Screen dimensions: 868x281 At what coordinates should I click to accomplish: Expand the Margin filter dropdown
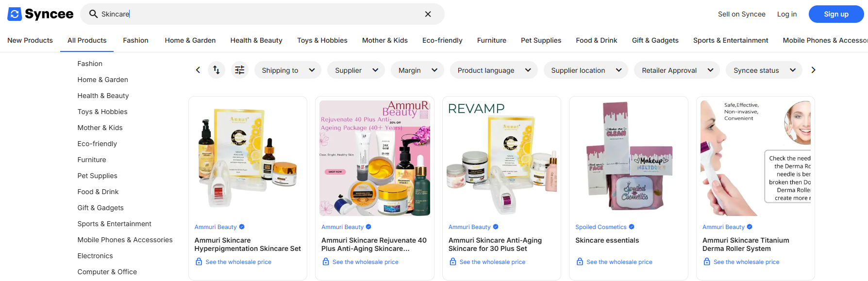pos(417,70)
